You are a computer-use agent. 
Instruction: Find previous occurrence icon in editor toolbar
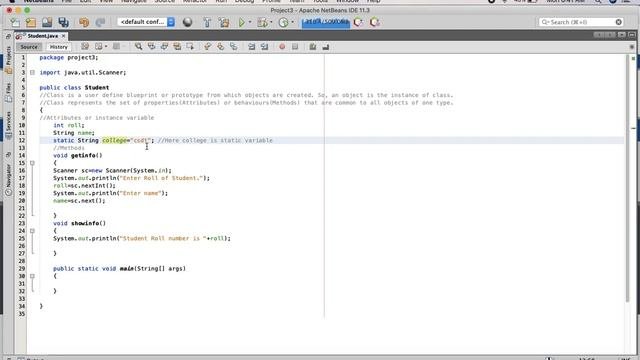tap(151, 47)
